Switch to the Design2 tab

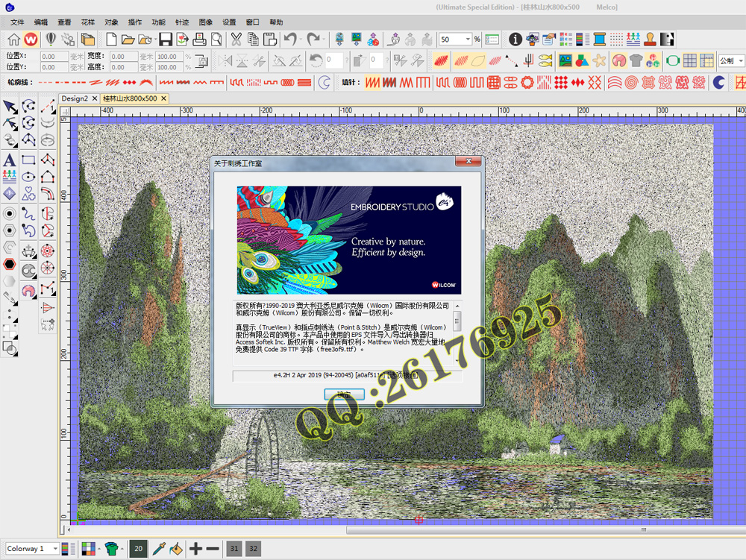[75, 98]
